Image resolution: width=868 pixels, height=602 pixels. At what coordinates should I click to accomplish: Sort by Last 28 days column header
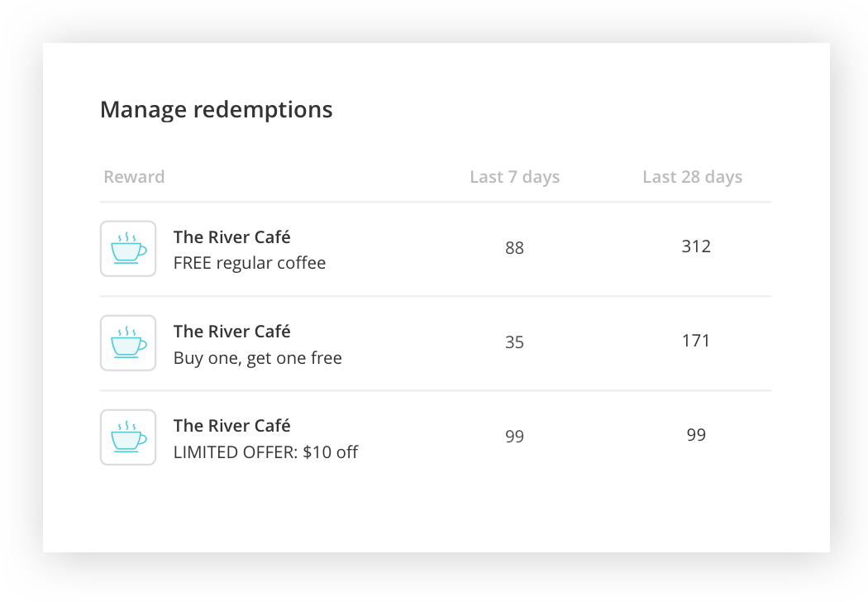(692, 177)
